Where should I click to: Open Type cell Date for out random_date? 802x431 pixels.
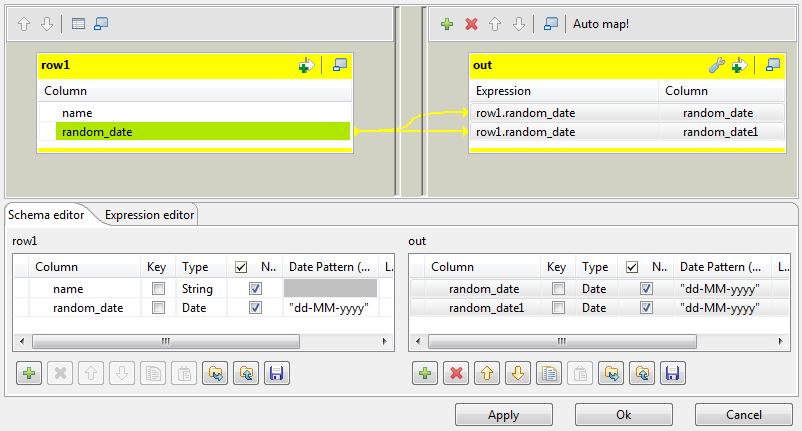[596, 289]
